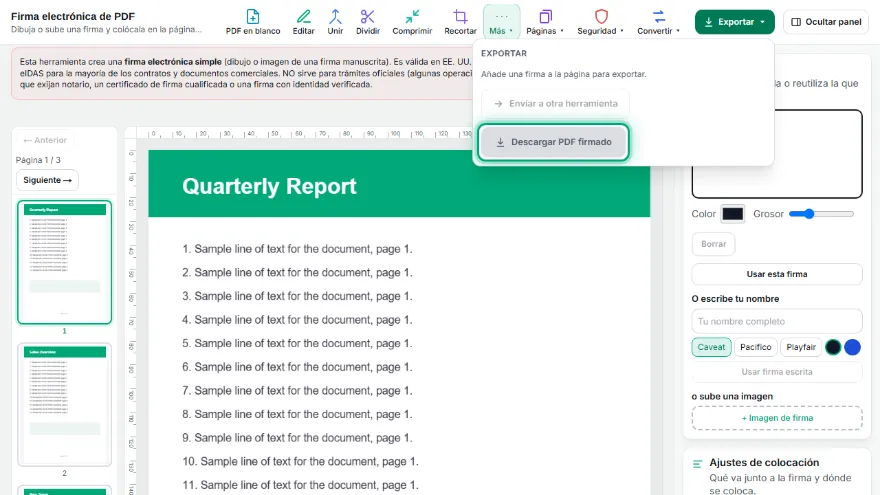This screenshot has height=495, width=880.
Task: Pick the black ink color circle
Action: pos(833,347)
